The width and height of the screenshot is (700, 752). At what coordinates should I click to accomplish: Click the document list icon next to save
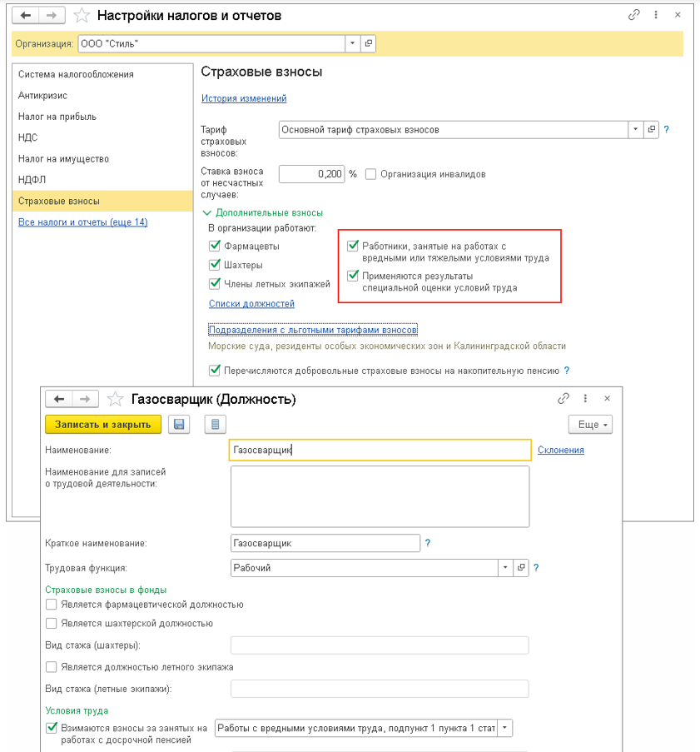point(215,425)
